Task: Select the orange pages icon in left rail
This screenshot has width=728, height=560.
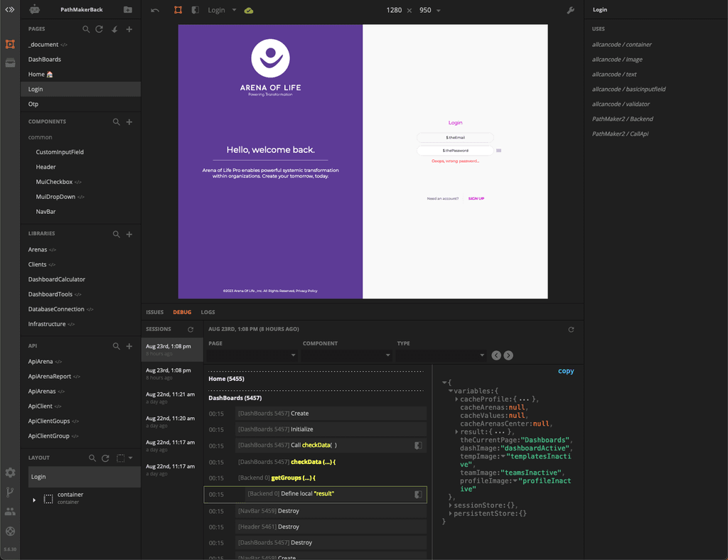Action: [10, 44]
